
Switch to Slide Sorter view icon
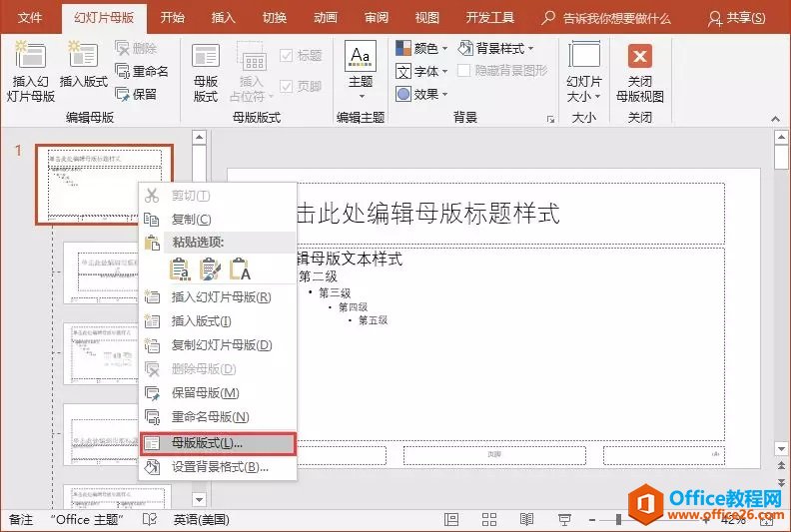tap(488, 519)
